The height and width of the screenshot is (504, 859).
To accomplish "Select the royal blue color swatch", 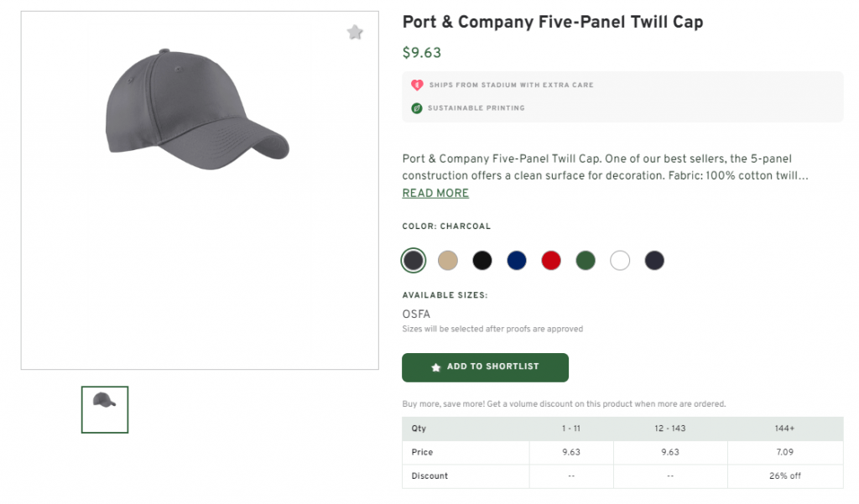I will [517, 260].
